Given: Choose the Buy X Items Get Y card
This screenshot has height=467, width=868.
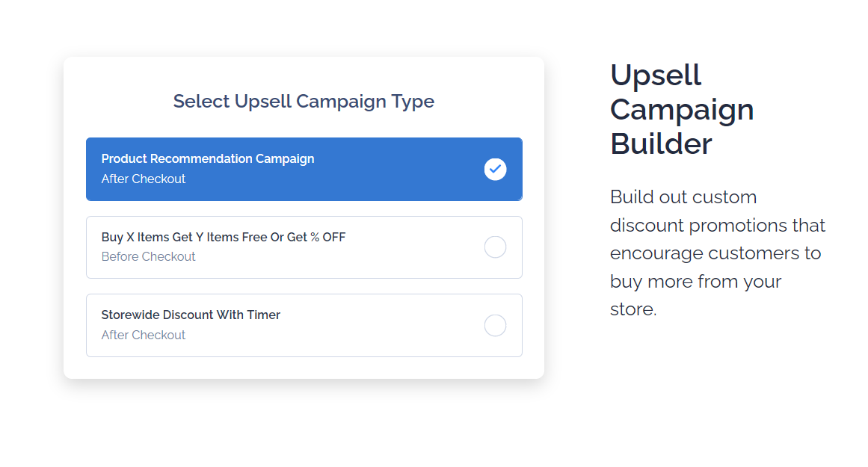Looking at the screenshot, I should pos(304,247).
